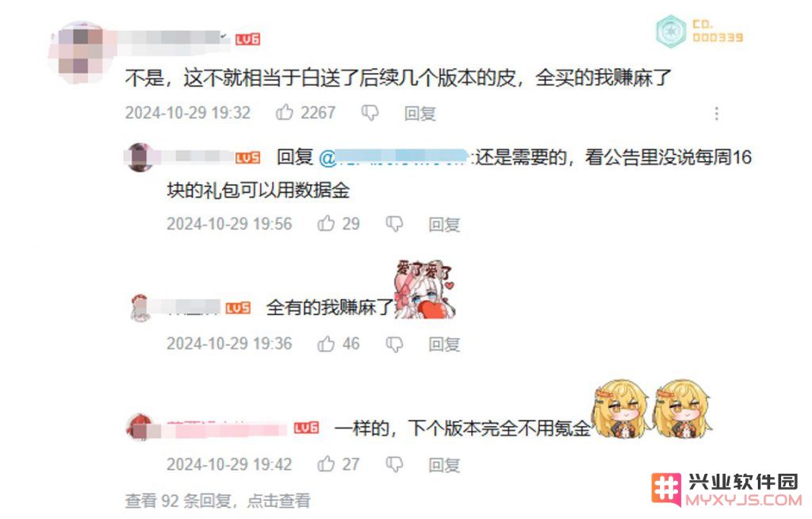Dislike the reply posted at 19:56
This screenshot has height=519, width=812.
[394, 224]
